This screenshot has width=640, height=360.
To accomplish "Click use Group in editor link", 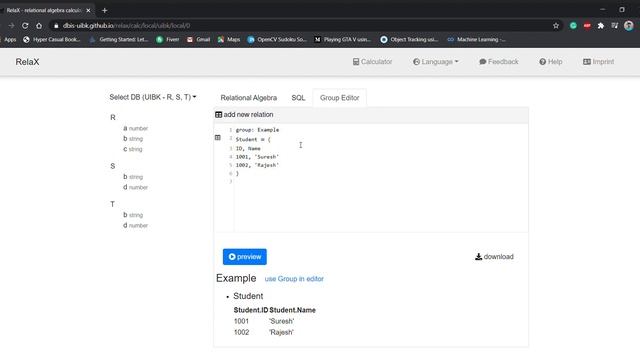I will [x=294, y=279].
